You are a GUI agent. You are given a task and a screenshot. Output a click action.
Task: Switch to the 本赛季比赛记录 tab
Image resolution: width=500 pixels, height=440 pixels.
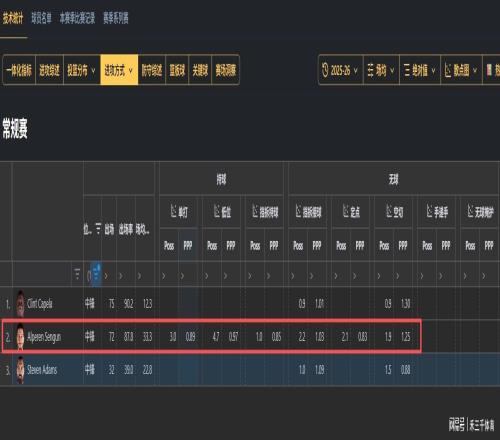(x=77, y=18)
